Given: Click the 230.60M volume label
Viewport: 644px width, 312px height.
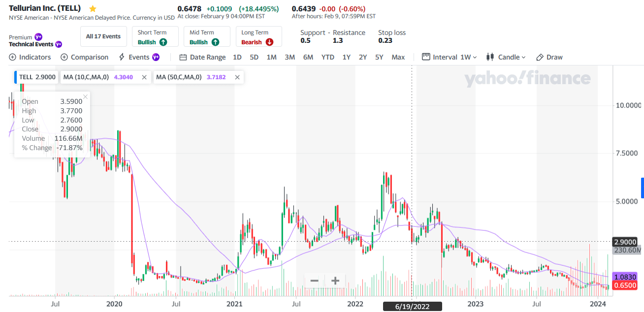Looking at the screenshot, I should 627,250.
